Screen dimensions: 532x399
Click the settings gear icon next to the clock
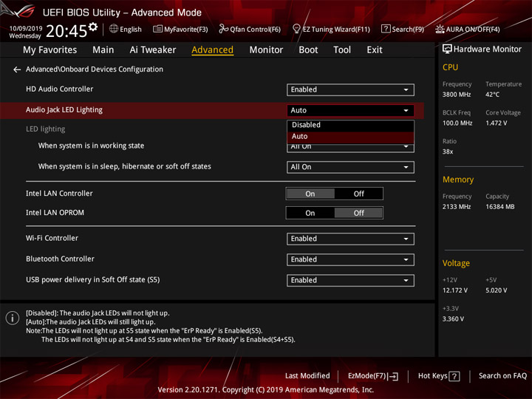pyautogui.click(x=93, y=27)
